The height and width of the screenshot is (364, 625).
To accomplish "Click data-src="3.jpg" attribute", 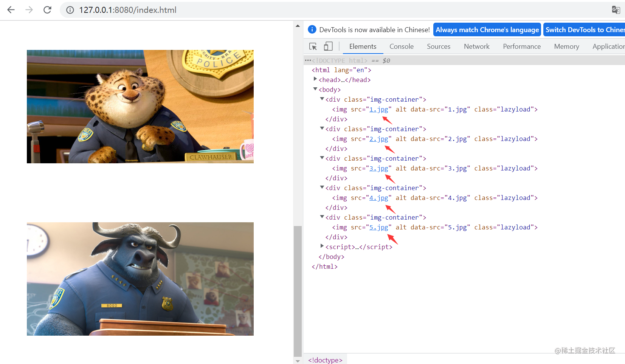I will pyautogui.click(x=440, y=168).
